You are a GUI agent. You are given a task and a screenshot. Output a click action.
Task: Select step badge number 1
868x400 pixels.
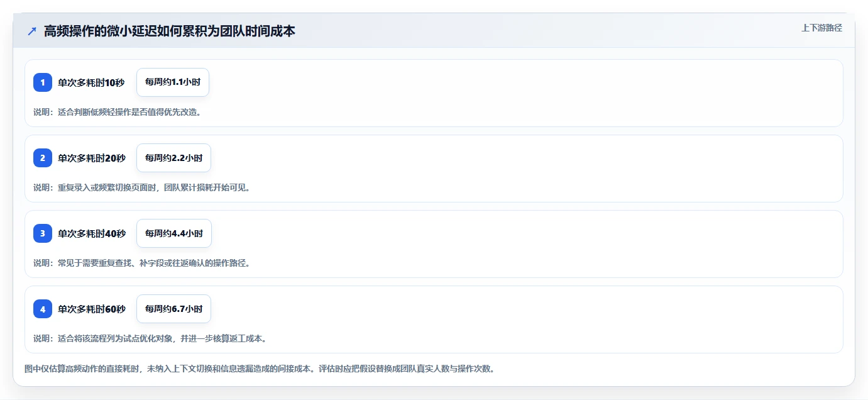click(43, 82)
